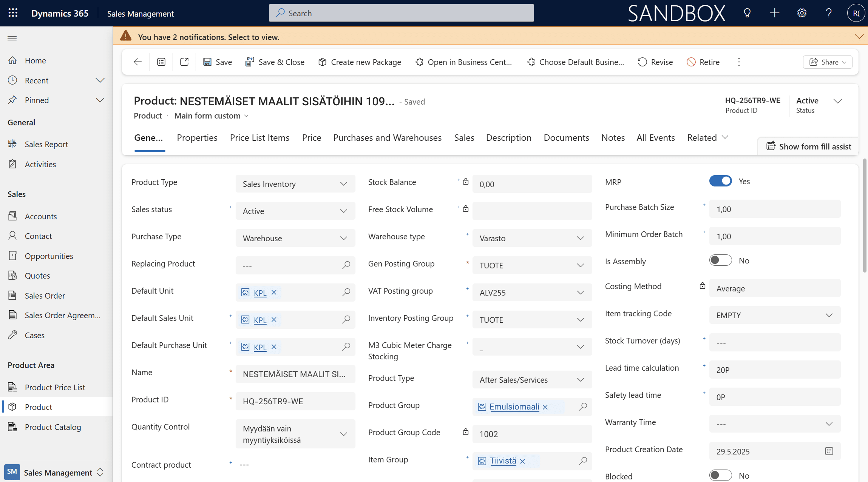Open the Purchases and Warehouses tab

pos(387,138)
